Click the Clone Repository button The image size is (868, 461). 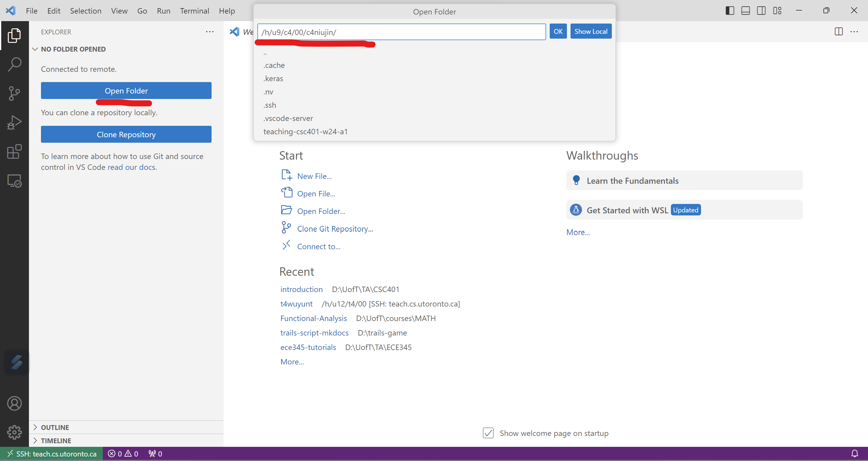click(x=126, y=134)
